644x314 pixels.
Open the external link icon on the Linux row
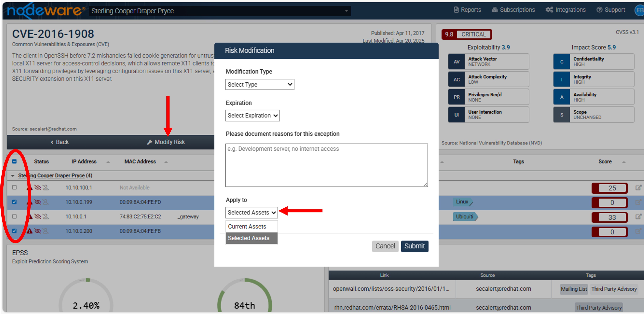click(x=638, y=202)
